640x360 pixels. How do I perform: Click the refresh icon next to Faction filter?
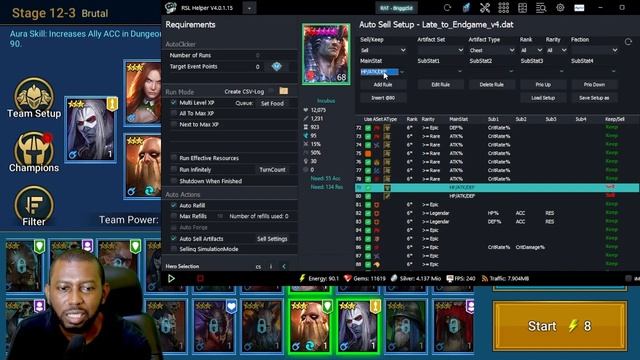coord(628,42)
